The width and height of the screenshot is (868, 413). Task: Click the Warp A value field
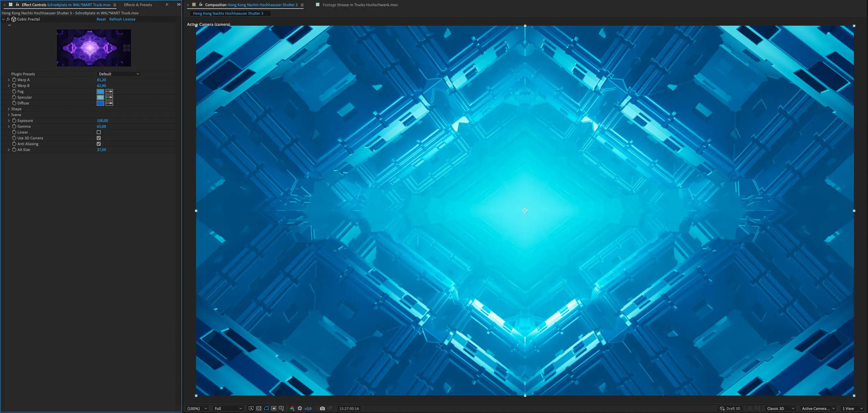coord(101,80)
